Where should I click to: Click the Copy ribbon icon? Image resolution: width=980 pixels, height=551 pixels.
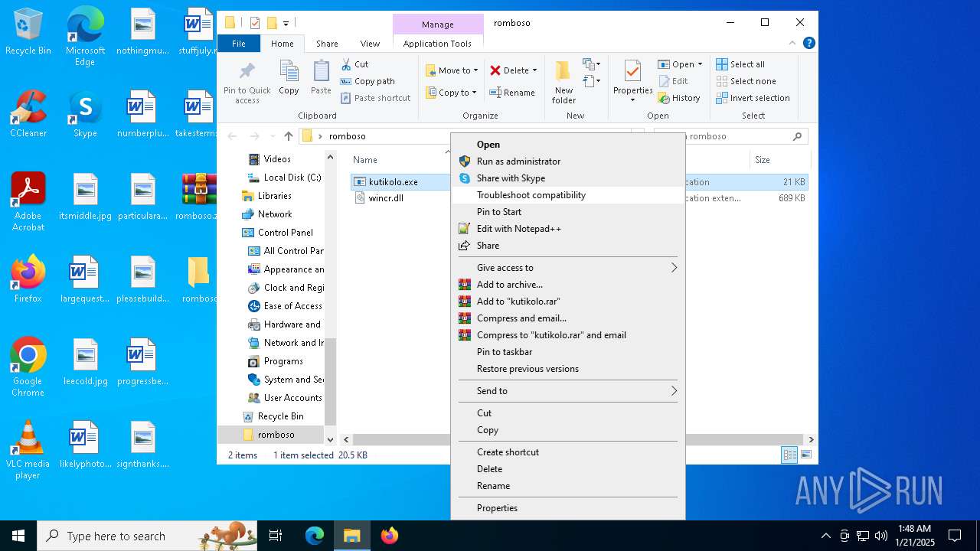(x=289, y=78)
